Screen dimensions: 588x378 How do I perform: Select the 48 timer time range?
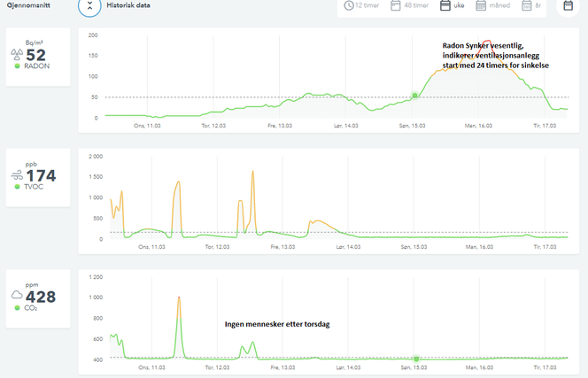tap(413, 5)
